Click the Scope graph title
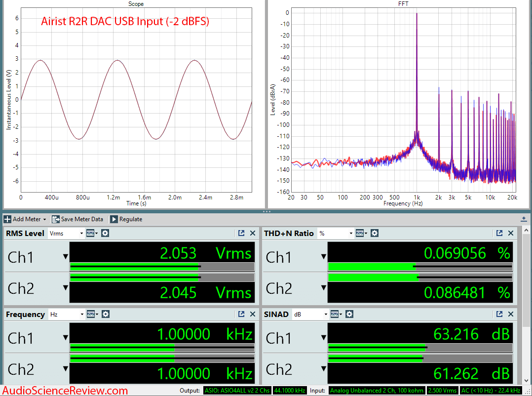532x396 pixels. coord(136,4)
